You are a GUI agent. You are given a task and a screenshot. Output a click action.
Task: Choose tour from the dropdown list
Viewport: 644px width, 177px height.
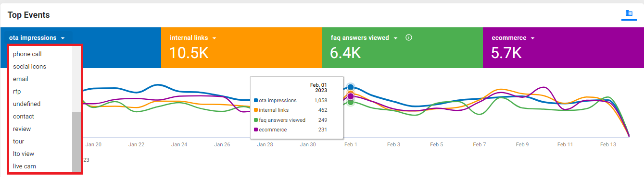click(x=40, y=142)
